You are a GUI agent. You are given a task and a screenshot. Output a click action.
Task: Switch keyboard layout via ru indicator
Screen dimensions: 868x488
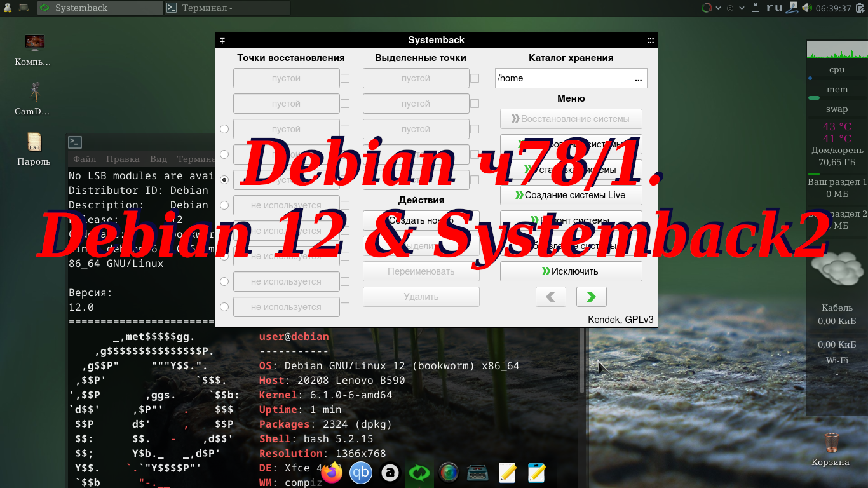coord(774,8)
